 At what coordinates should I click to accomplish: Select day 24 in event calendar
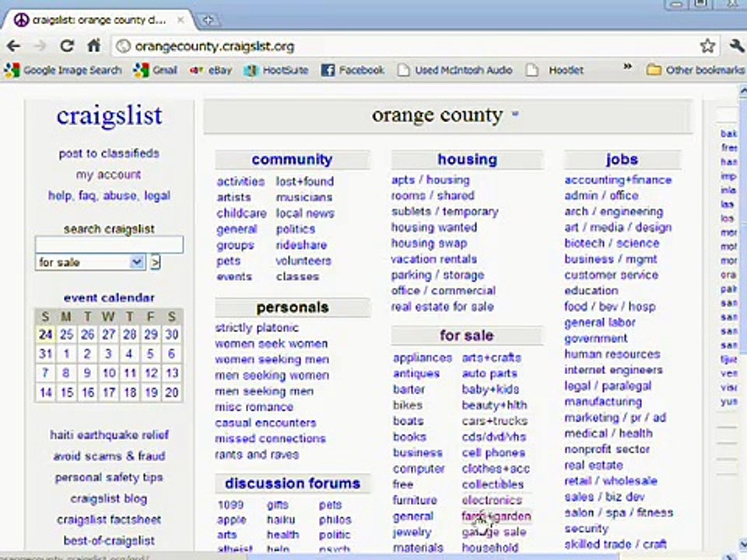click(46, 334)
